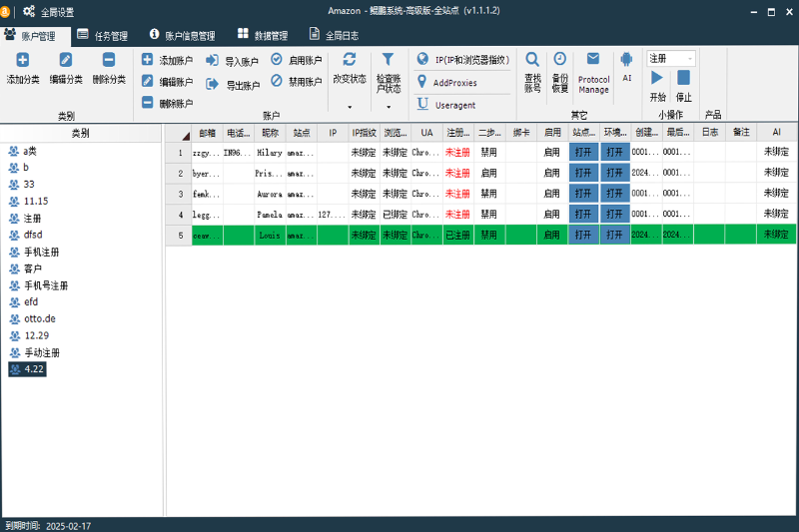This screenshot has height=532, width=799.
Task: Switch to 任务管理 tab
Action: click(x=103, y=36)
